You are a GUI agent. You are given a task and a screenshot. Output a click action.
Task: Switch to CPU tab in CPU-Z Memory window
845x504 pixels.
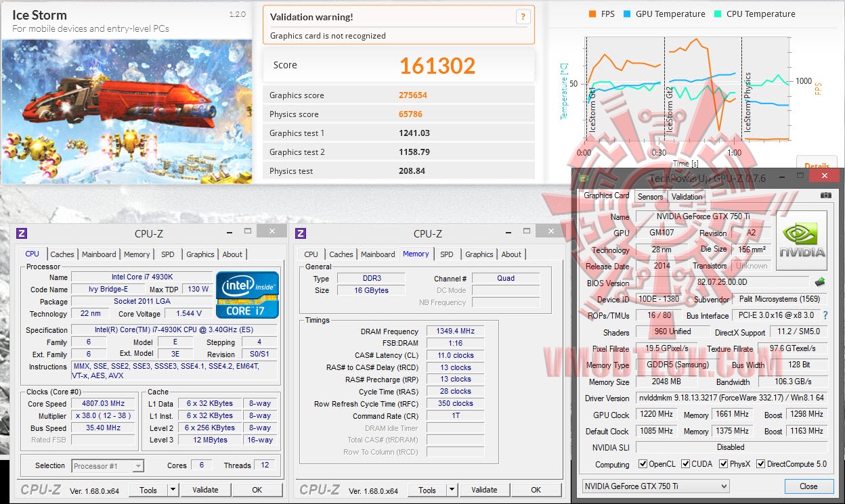click(311, 254)
